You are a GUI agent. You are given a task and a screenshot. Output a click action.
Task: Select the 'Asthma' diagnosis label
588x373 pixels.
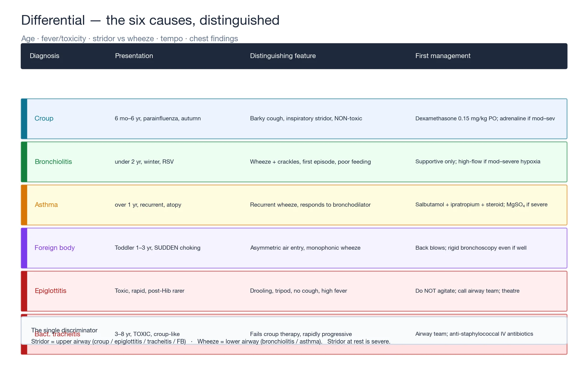[x=46, y=205]
